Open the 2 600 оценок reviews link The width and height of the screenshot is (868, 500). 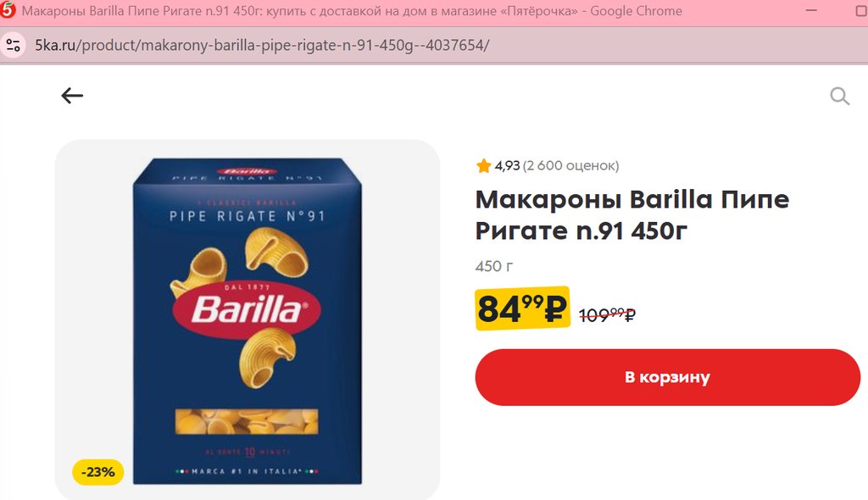coord(570,165)
